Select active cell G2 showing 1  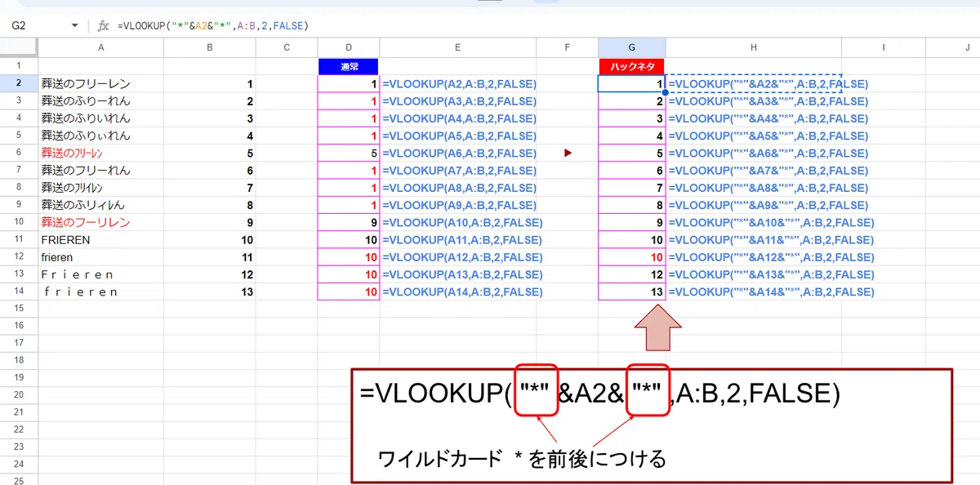(631, 83)
